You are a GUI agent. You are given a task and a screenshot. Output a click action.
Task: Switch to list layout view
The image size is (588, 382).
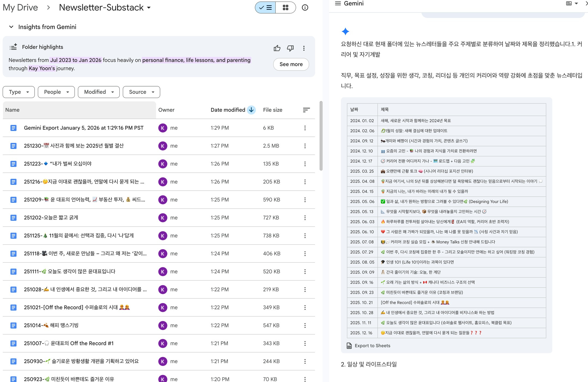point(265,8)
